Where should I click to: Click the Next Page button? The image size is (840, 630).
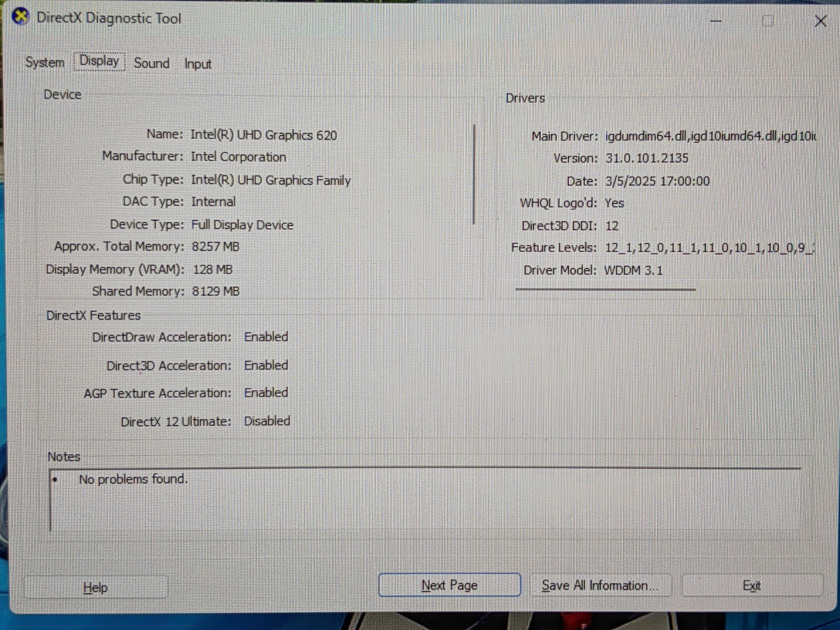(449, 585)
